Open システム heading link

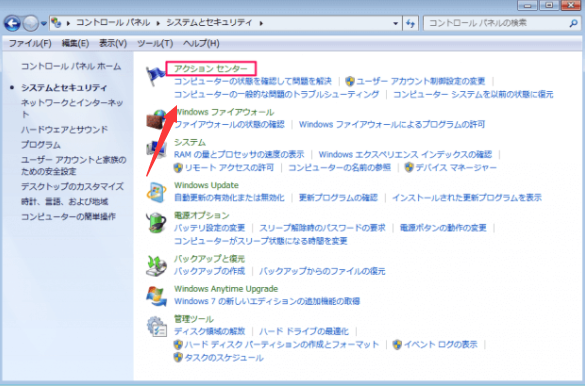point(190,142)
